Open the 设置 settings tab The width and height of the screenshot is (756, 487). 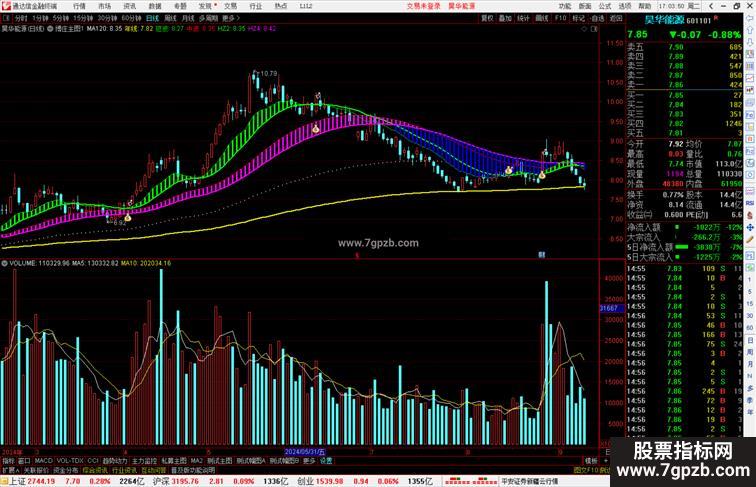(x=326, y=461)
